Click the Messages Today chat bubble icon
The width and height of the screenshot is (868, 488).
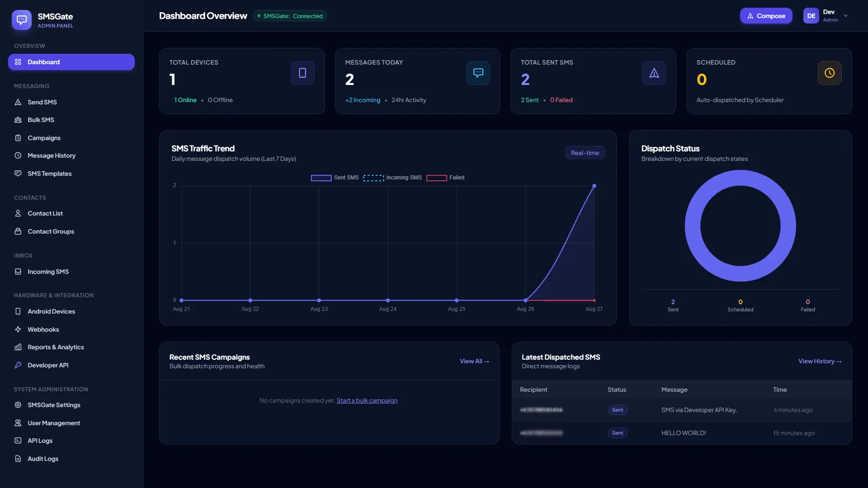pyautogui.click(x=478, y=73)
